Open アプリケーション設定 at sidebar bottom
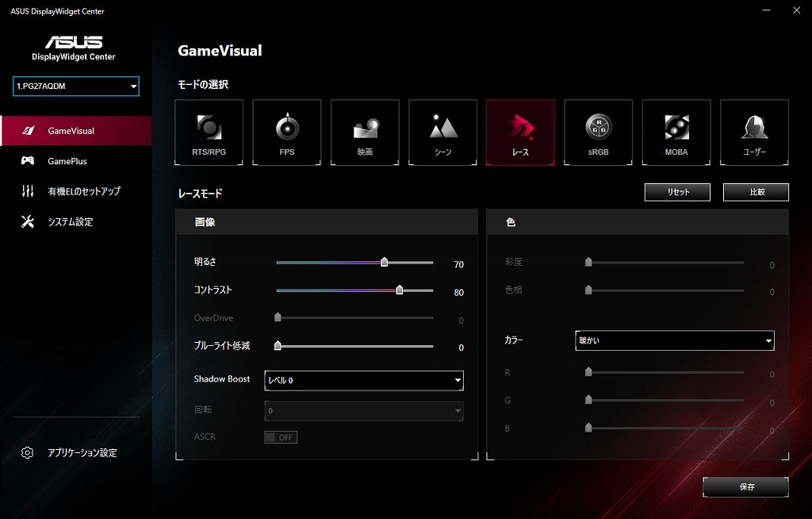812x519 pixels. (x=75, y=452)
